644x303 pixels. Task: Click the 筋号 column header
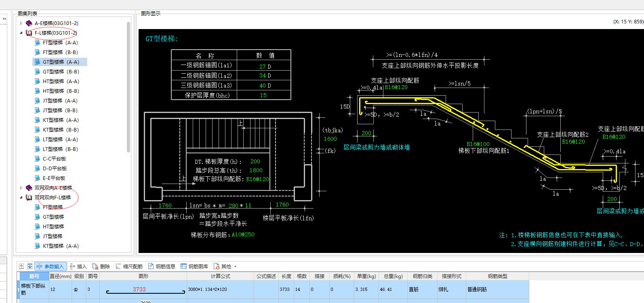point(34,276)
